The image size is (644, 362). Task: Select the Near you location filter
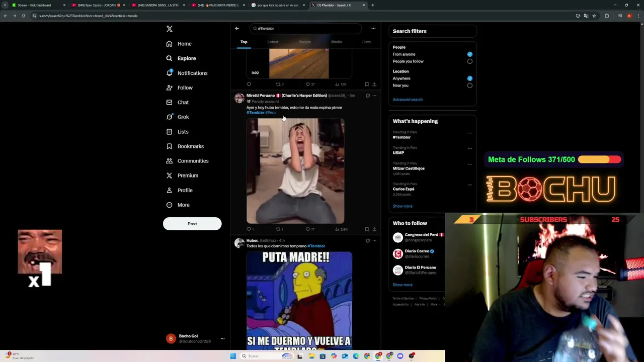pyautogui.click(x=469, y=85)
